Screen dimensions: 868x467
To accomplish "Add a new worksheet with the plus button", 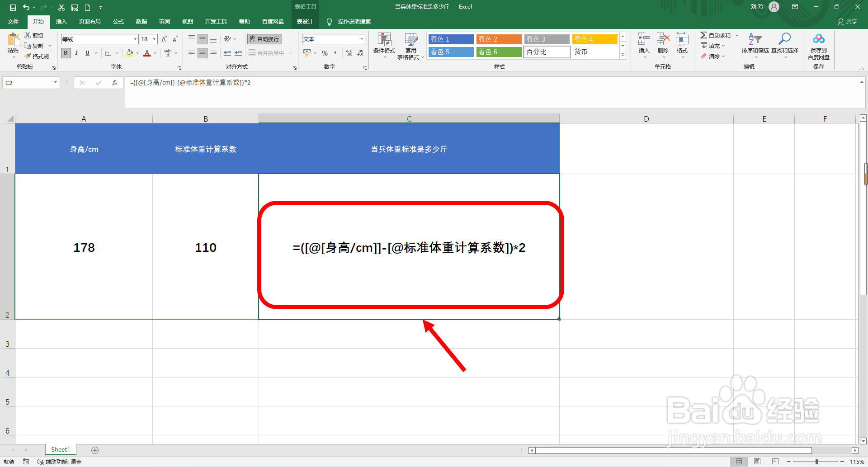I will coord(95,450).
